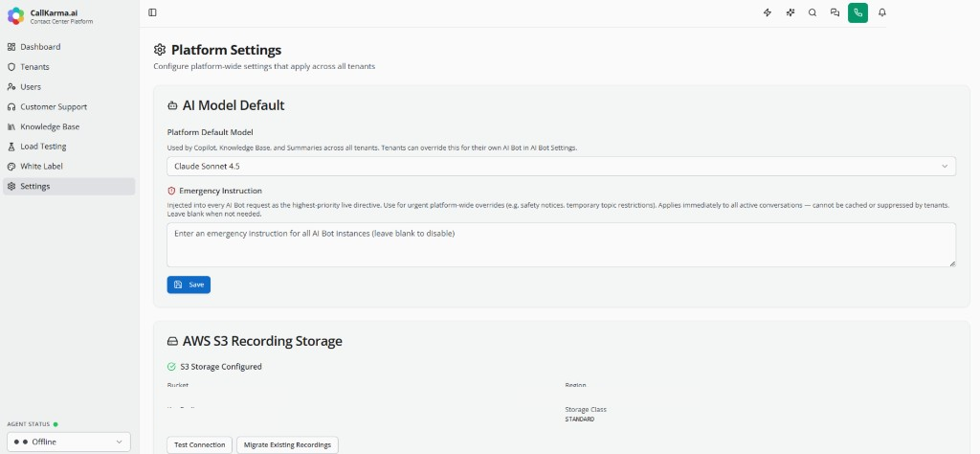Click the CallKarma.ai logo

15,16
